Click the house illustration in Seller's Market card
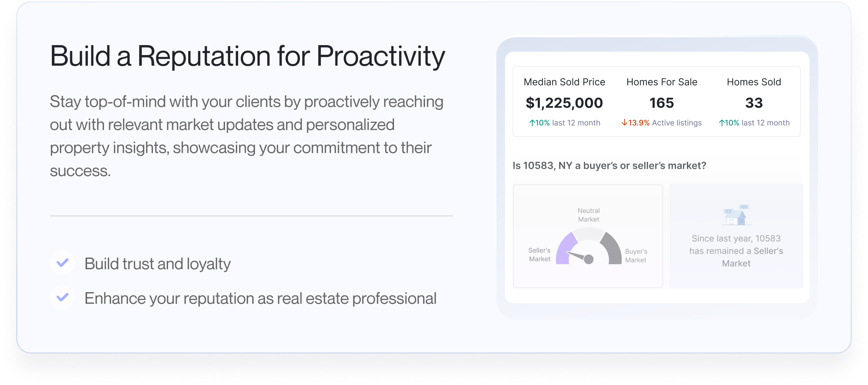868x385 pixels. pyautogui.click(x=736, y=215)
